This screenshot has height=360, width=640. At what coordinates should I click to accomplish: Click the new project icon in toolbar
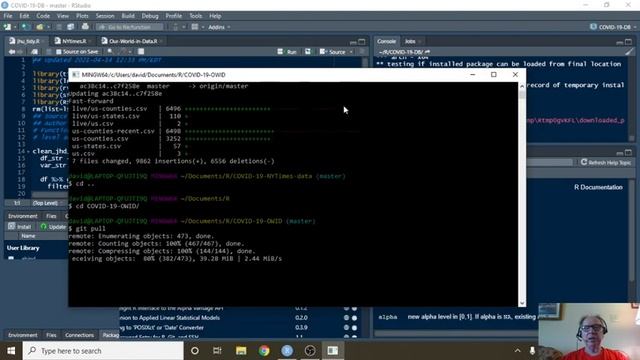(x=26, y=27)
